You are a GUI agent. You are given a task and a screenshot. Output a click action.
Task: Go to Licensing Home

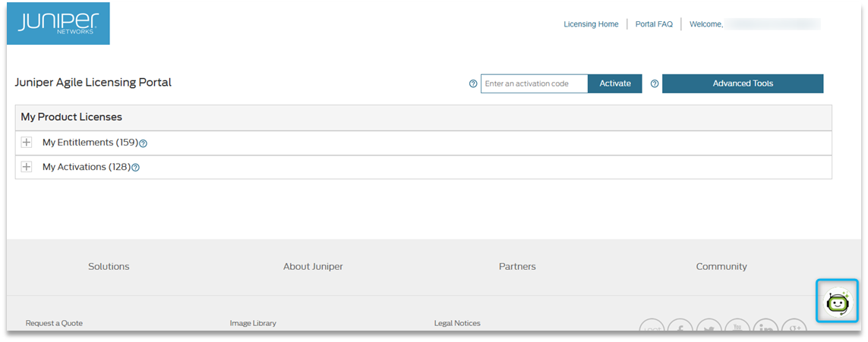(592, 24)
